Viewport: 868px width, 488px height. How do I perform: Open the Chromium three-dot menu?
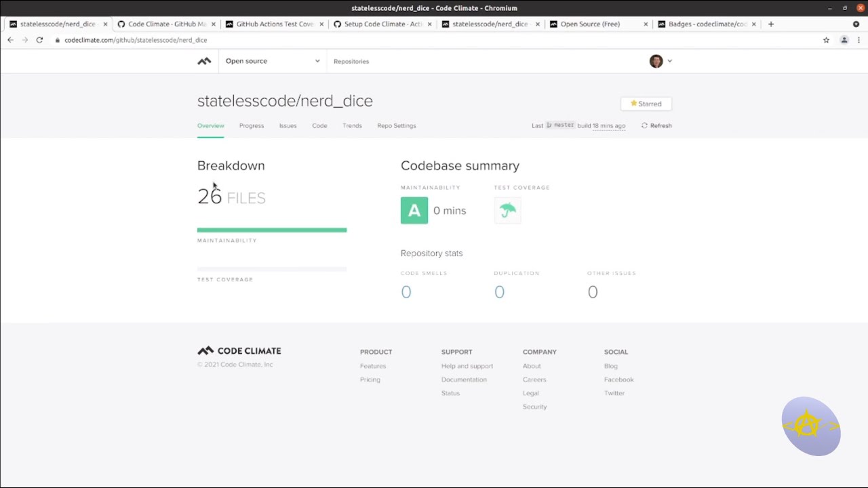click(859, 40)
